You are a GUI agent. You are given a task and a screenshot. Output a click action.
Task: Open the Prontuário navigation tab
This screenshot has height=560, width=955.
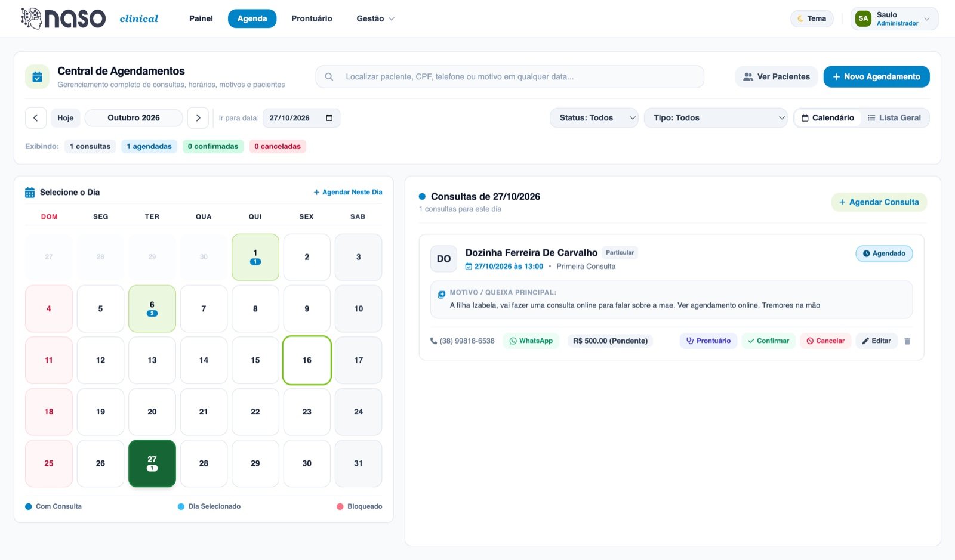click(x=312, y=18)
